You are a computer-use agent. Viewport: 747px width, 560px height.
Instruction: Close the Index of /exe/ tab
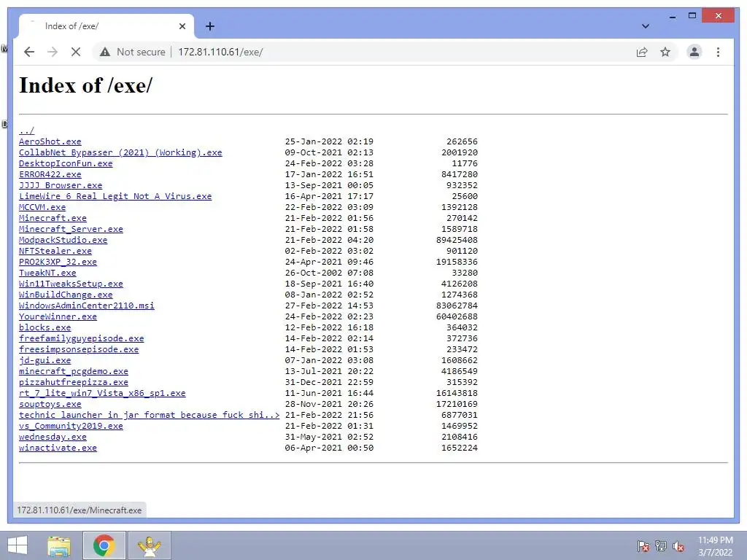182,26
